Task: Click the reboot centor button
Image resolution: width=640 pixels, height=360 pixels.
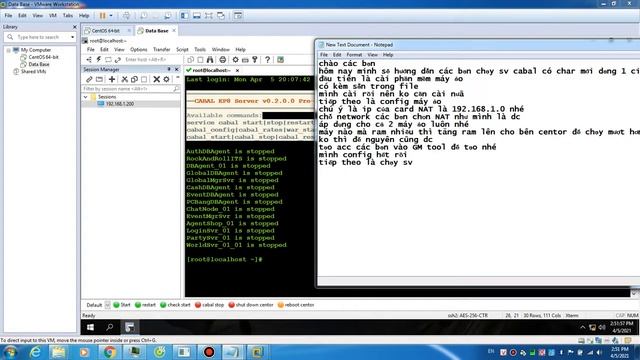Action: (x=296, y=305)
